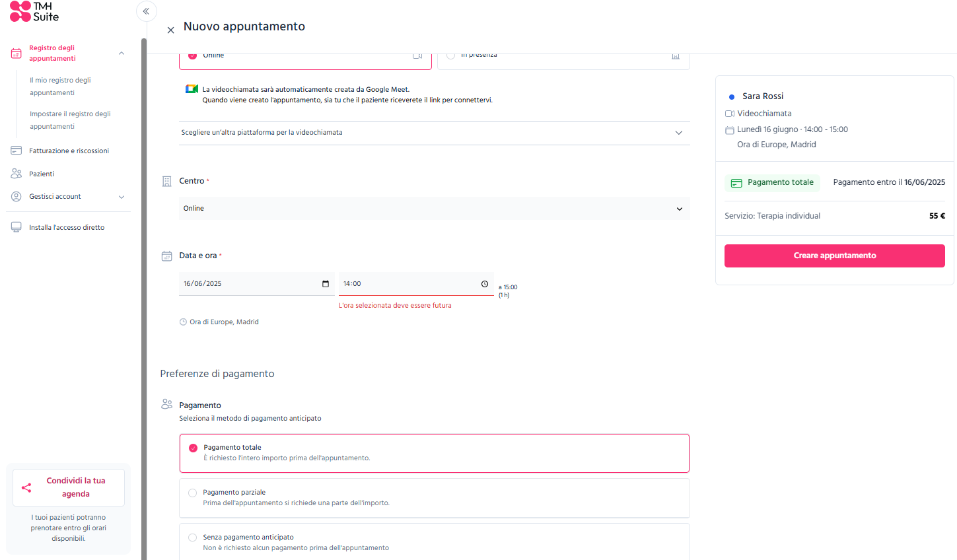Click the TMH Suite logo

[34, 11]
